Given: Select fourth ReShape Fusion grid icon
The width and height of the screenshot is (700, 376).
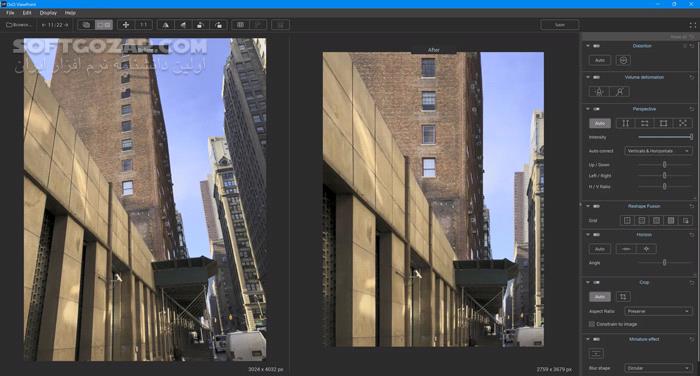Looking at the screenshot, I should click(x=671, y=221).
